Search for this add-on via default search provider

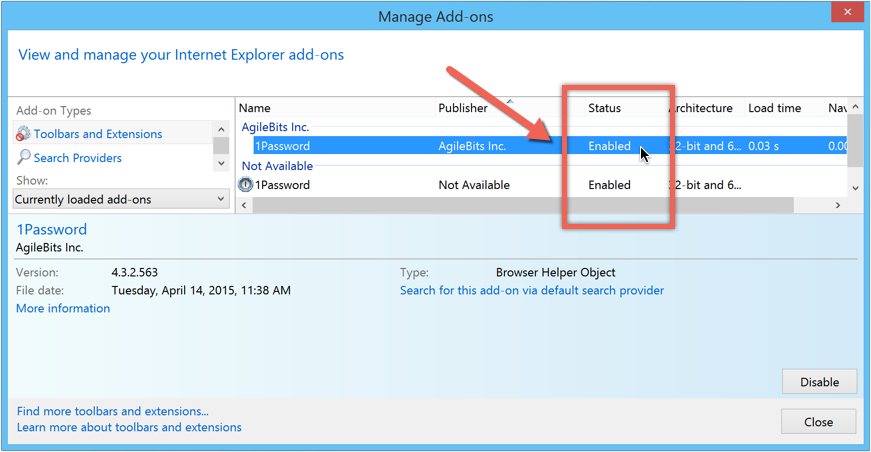point(532,290)
